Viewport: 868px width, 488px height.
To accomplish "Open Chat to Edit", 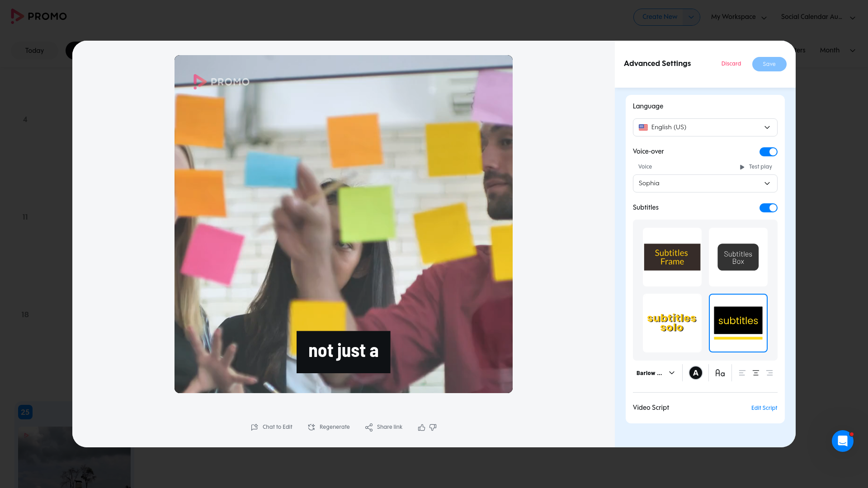I will point(272,427).
